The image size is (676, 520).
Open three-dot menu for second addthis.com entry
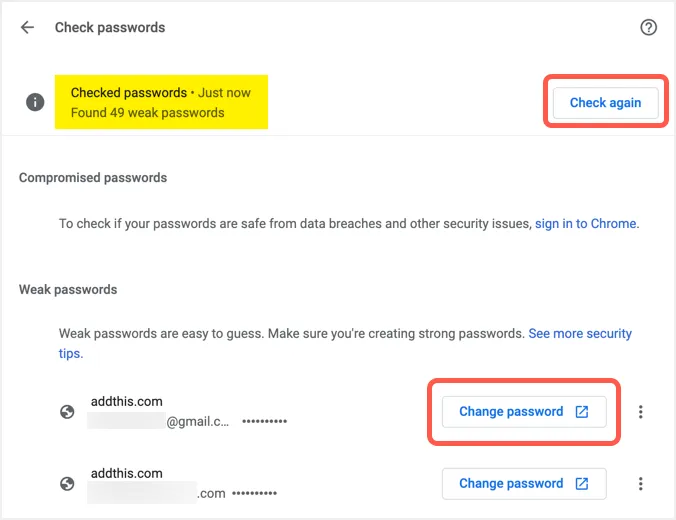click(x=641, y=483)
